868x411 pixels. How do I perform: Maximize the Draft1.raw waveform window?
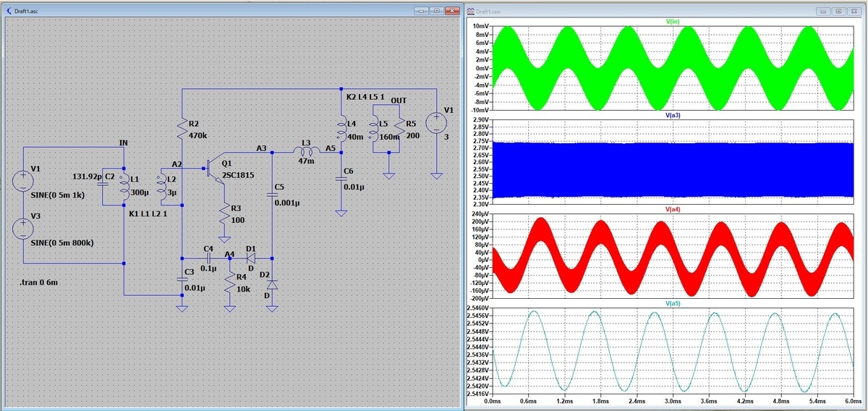point(838,12)
